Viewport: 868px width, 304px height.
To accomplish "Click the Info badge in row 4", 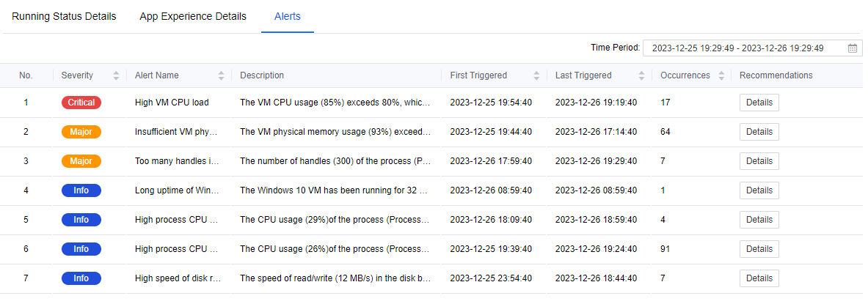I will tap(81, 190).
